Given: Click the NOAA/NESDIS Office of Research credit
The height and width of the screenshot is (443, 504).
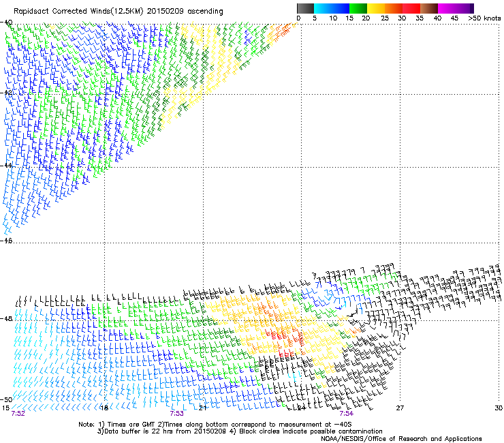Looking at the screenshot, I should 401,439.
